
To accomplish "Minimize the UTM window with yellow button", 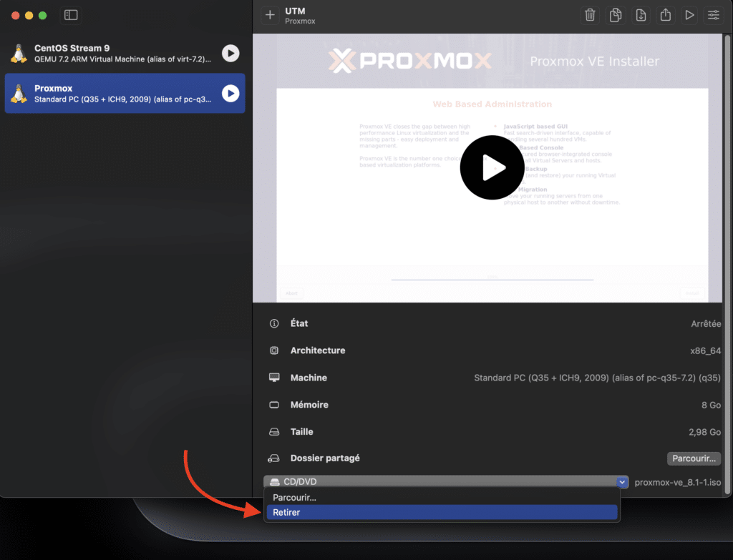I will (x=29, y=16).
